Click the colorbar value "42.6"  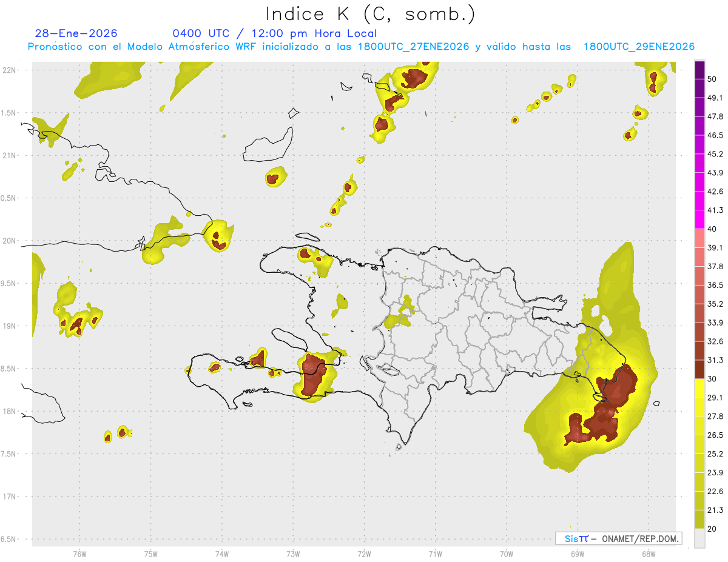pos(716,192)
